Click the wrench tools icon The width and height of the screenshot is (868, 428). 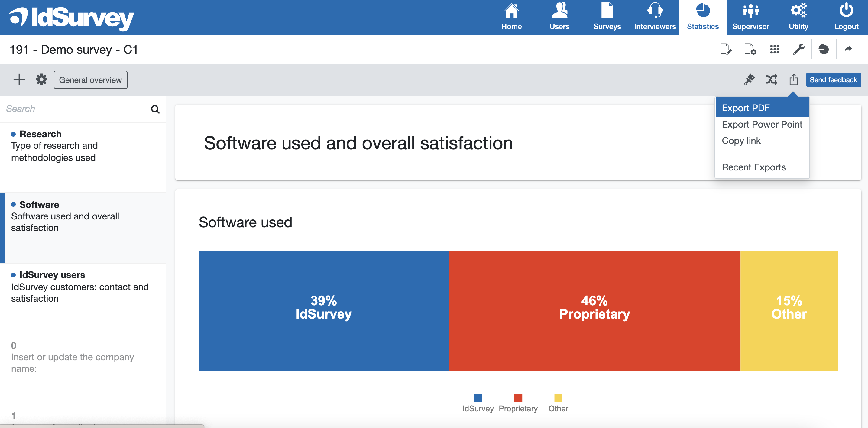(x=798, y=49)
